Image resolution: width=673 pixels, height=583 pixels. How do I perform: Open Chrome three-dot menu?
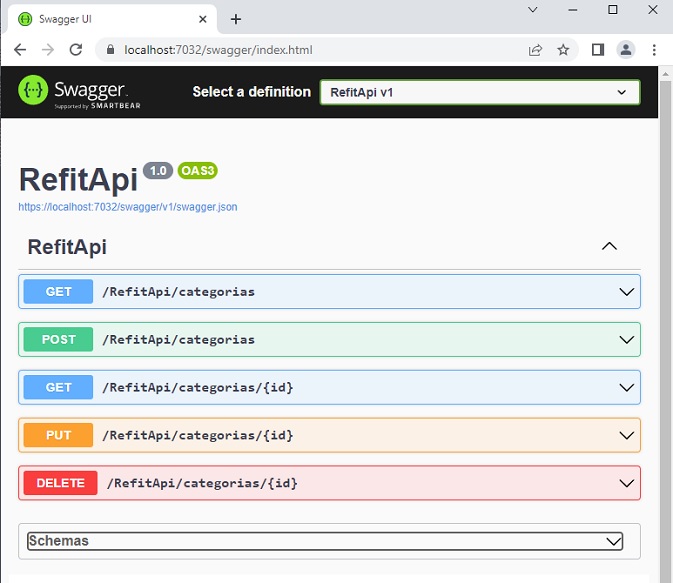(x=654, y=50)
